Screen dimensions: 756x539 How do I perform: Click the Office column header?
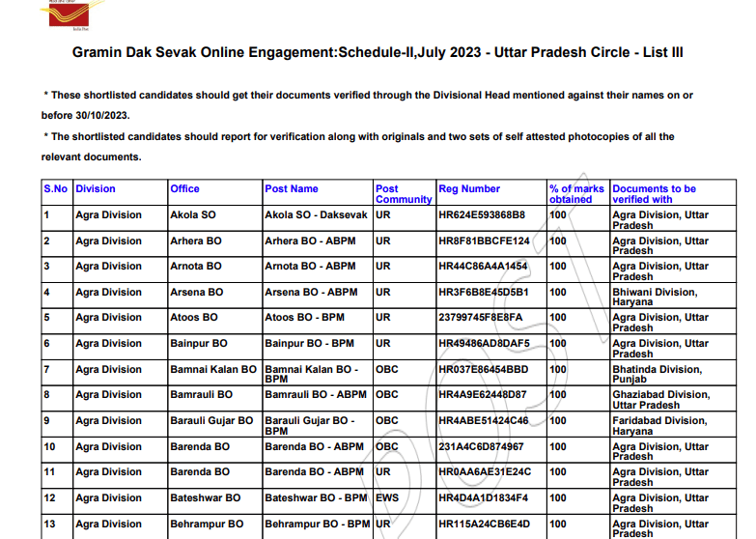[x=184, y=189]
